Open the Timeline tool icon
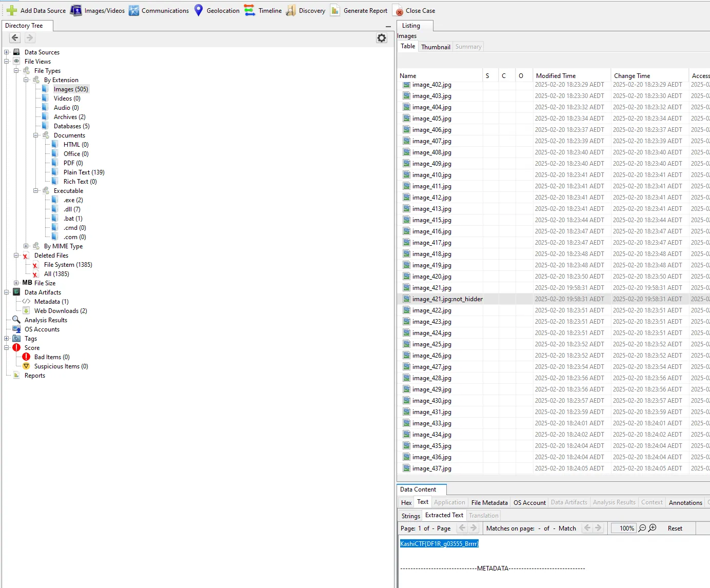The height and width of the screenshot is (588, 710). pos(250,10)
